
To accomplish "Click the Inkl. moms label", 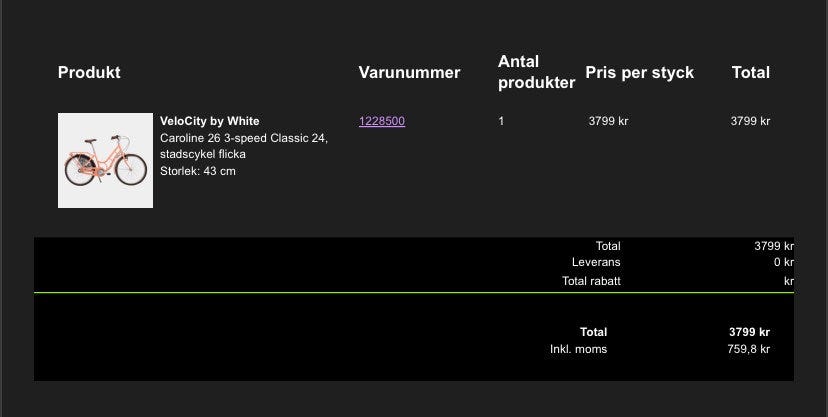I will coord(578,349).
